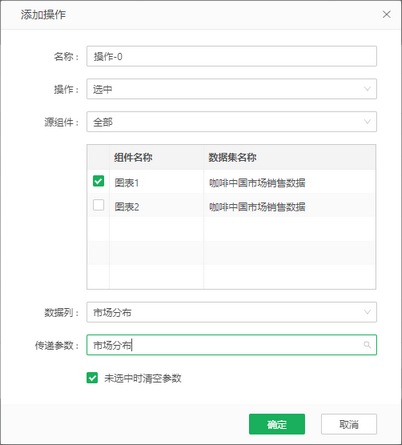This screenshot has height=445, width=402.
Task: Click 图表1 dataset name 咖啡中国市场销售数据
Action: pos(257,183)
